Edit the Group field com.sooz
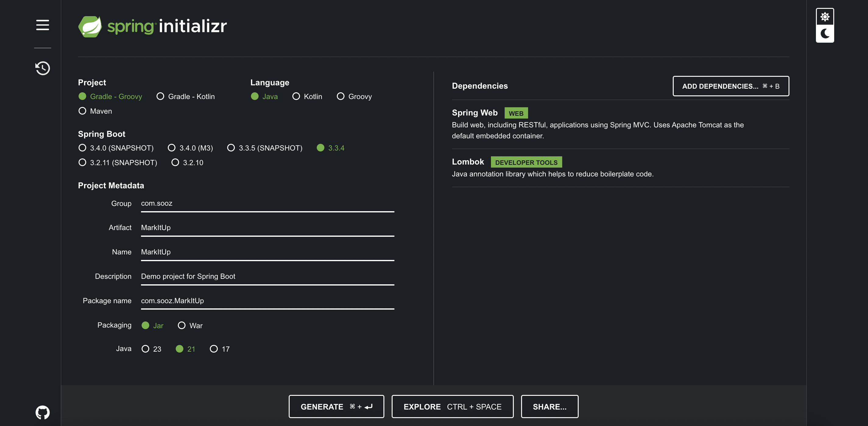Image resolution: width=868 pixels, height=426 pixels. point(267,204)
